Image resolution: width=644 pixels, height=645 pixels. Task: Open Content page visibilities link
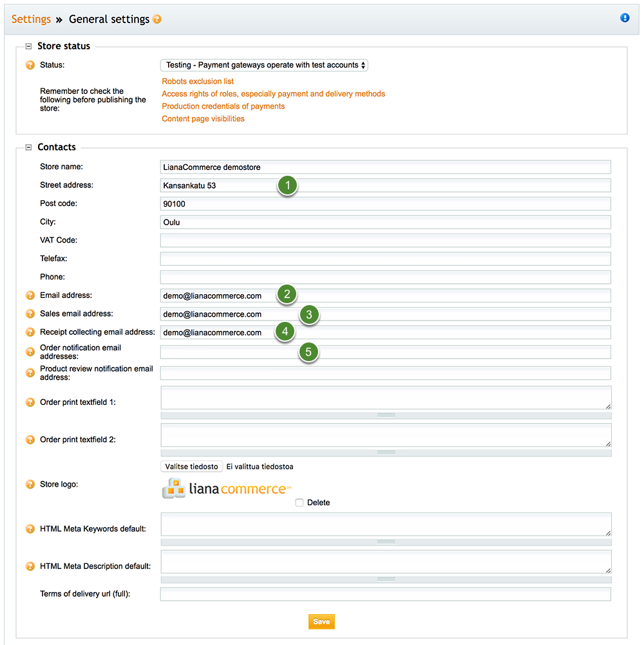pos(203,118)
